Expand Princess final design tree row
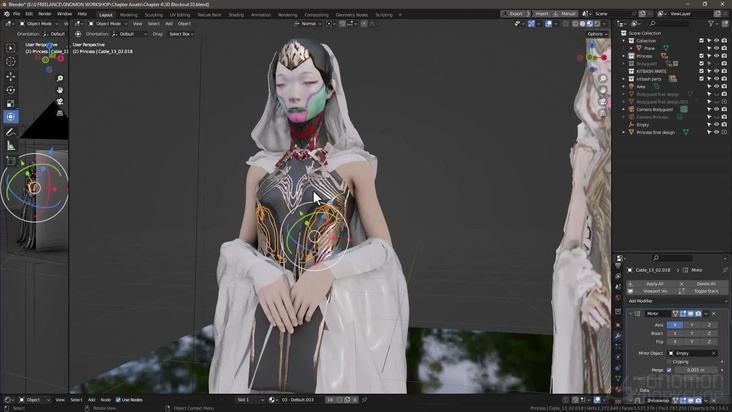 pyautogui.click(x=624, y=132)
